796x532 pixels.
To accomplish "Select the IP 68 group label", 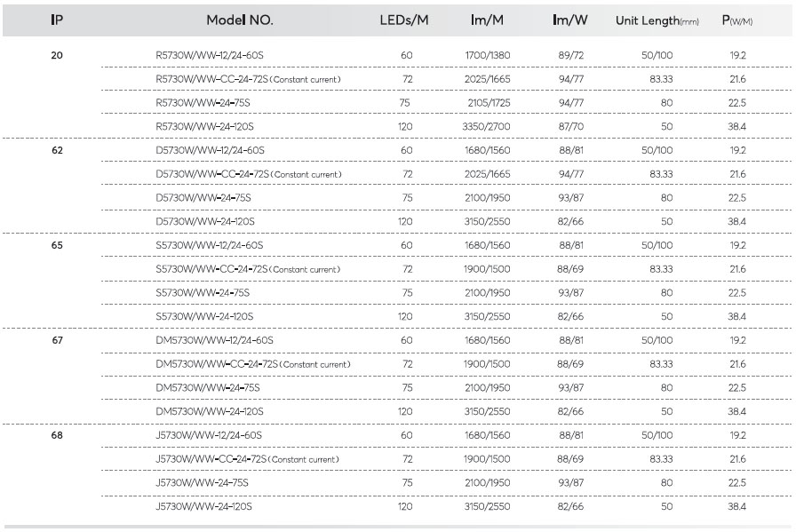I will (57, 435).
